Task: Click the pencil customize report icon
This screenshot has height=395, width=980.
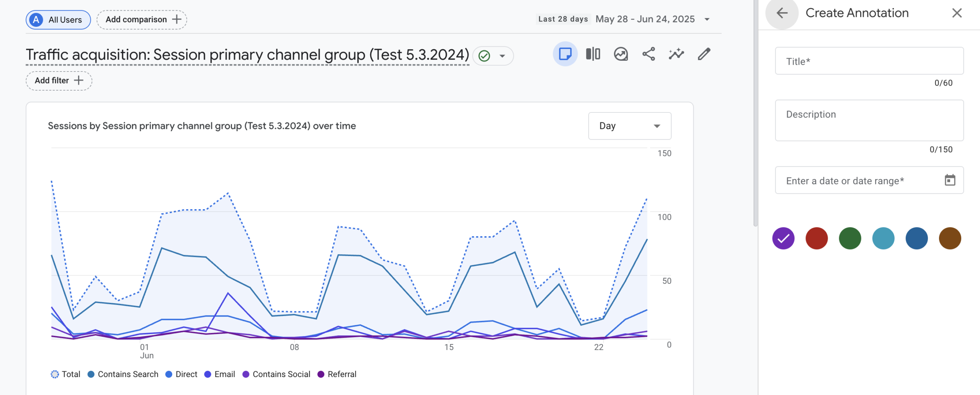Action: pos(704,54)
